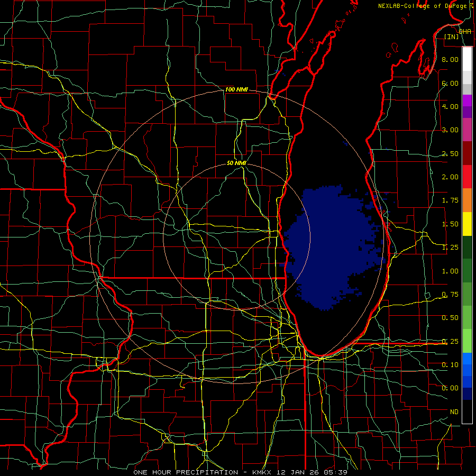Pick the darkest green swatch beside 1.25
Screen dimensions: 476x476
click(x=467, y=248)
